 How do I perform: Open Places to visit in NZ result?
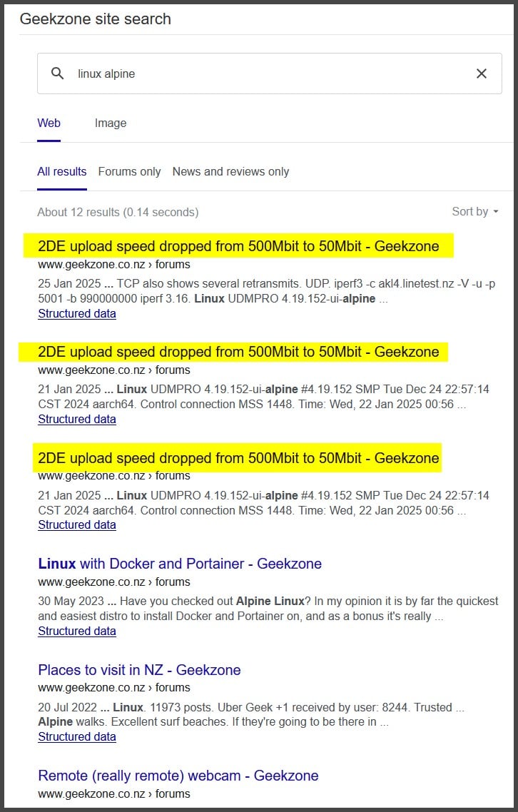coord(139,670)
